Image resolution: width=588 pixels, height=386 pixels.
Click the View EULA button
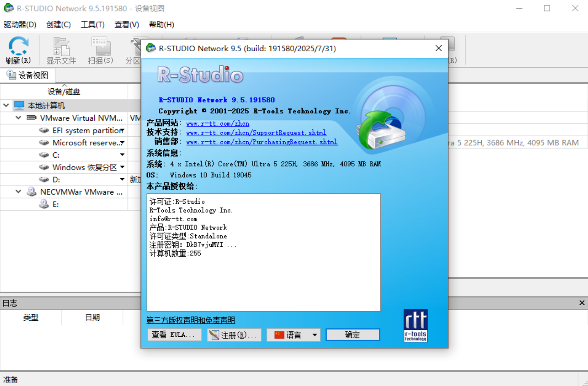(174, 335)
